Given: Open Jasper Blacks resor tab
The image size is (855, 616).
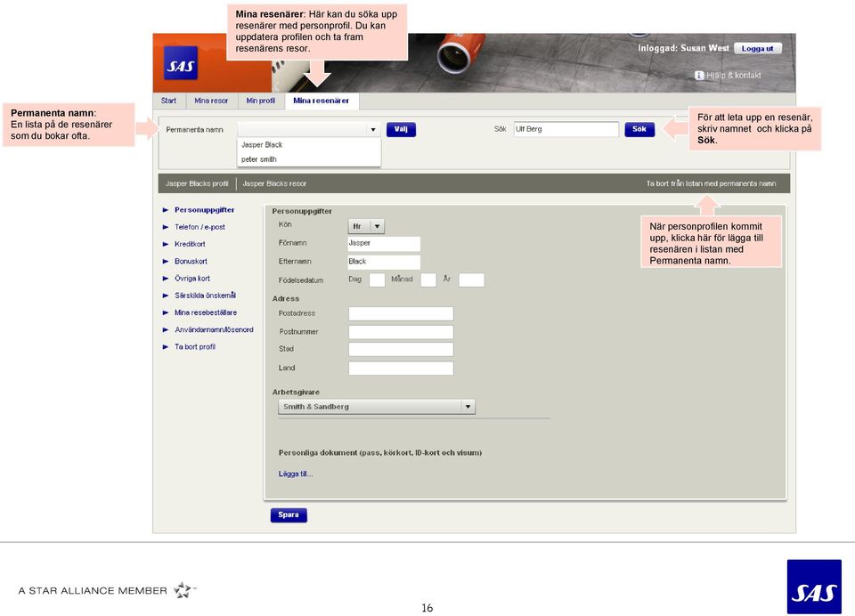Looking at the screenshot, I should [x=274, y=183].
